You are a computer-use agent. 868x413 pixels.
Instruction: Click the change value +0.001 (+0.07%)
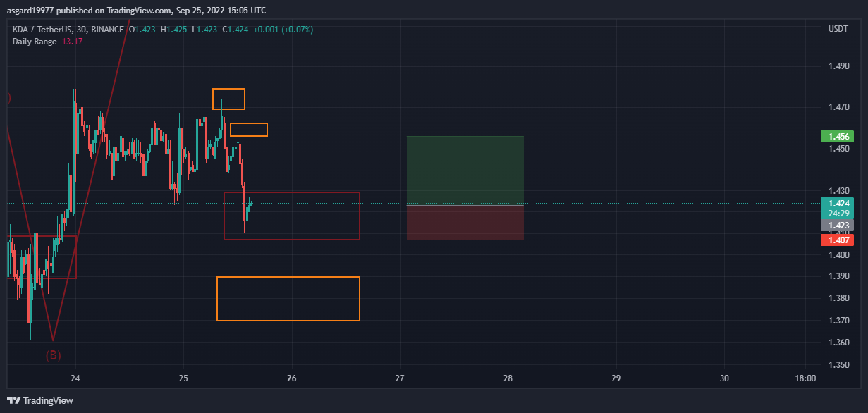click(283, 30)
